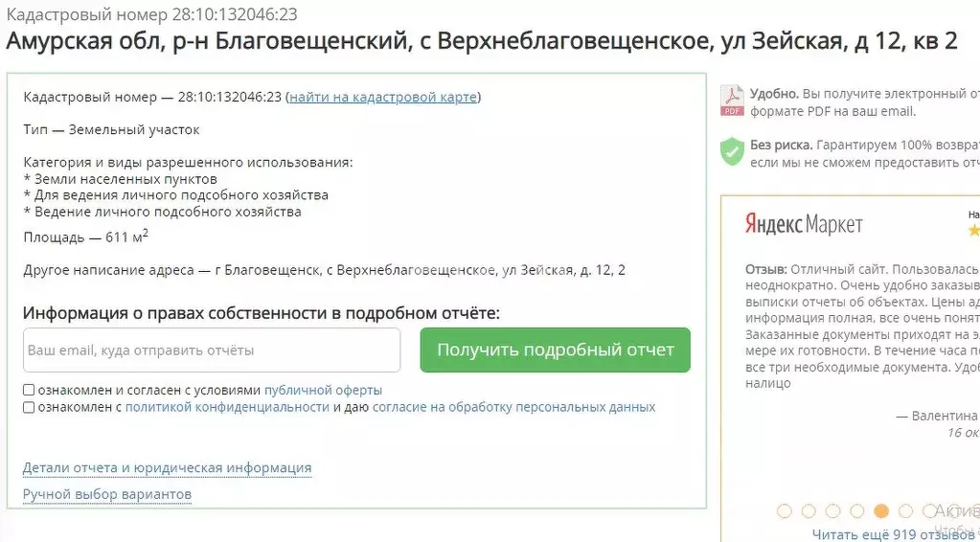
Task: Open the публичной оферты link
Action: (323, 391)
